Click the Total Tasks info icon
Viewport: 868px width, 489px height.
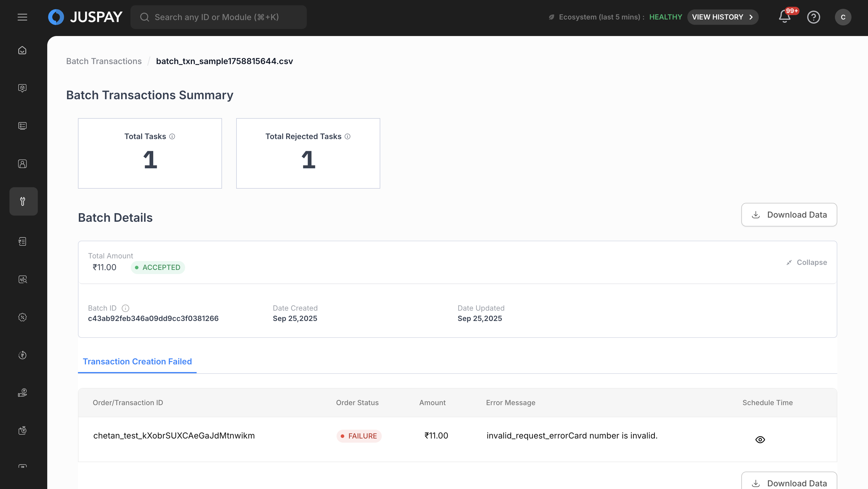coord(172,136)
